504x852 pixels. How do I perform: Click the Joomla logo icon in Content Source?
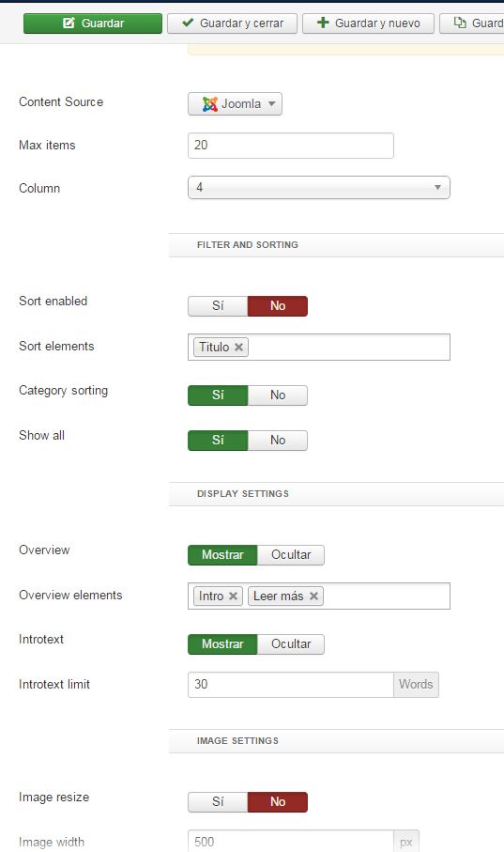pyautogui.click(x=209, y=103)
